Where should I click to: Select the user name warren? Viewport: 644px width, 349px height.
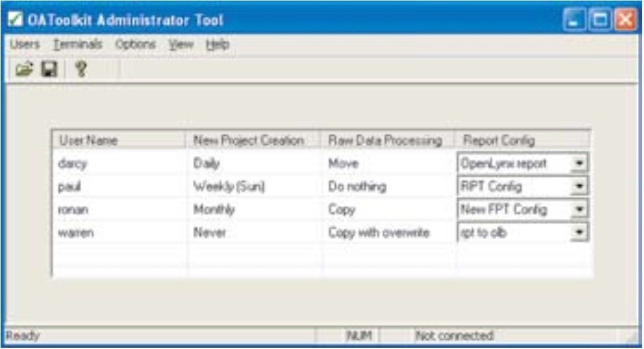(x=76, y=233)
